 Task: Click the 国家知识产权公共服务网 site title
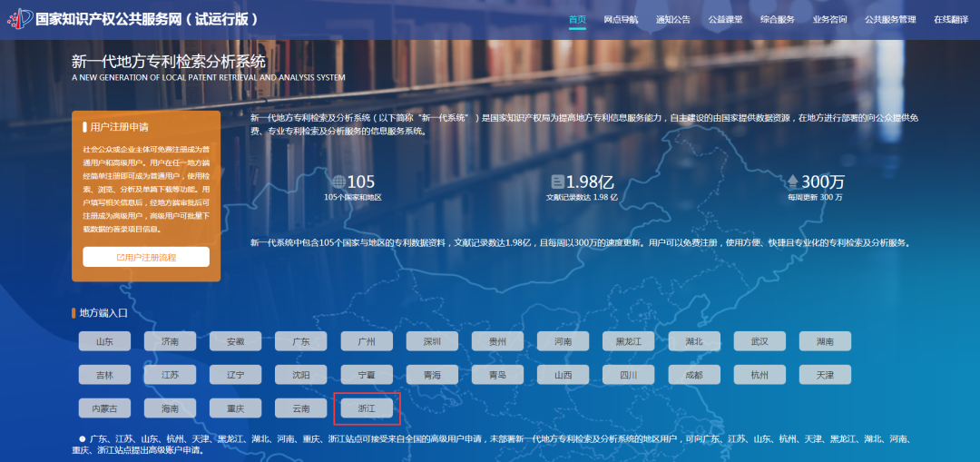(x=147, y=19)
